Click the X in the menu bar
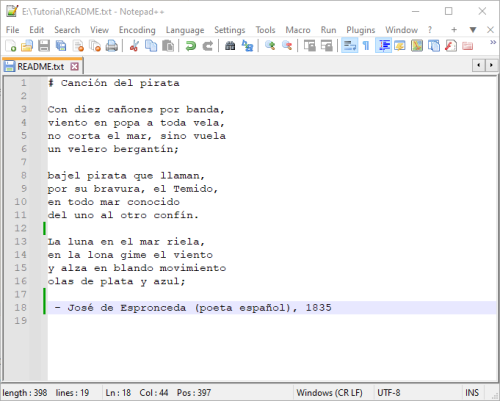 click(490, 30)
